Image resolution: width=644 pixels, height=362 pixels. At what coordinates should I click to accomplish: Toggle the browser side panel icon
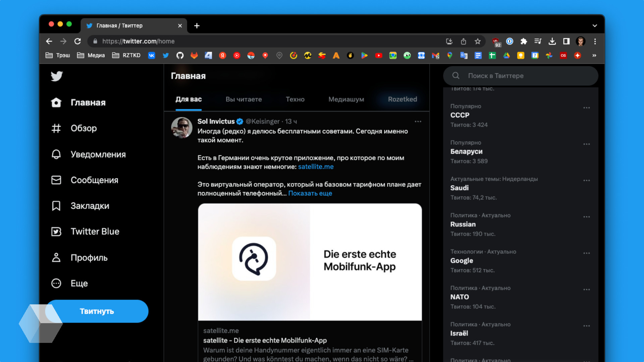click(x=566, y=41)
